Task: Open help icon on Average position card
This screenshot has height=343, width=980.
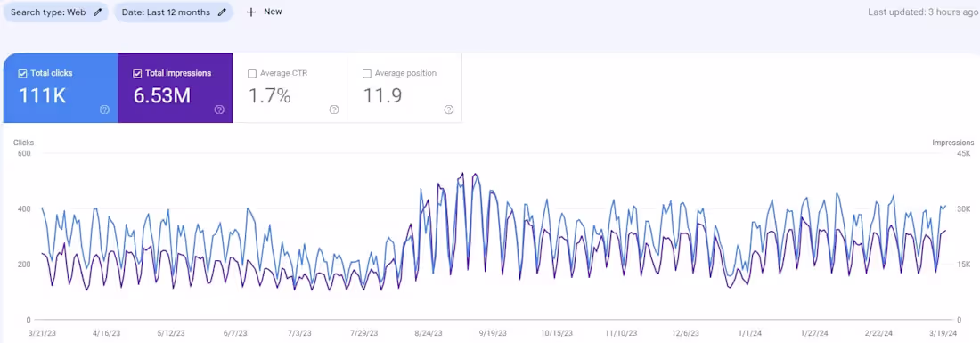Action: 449,110
